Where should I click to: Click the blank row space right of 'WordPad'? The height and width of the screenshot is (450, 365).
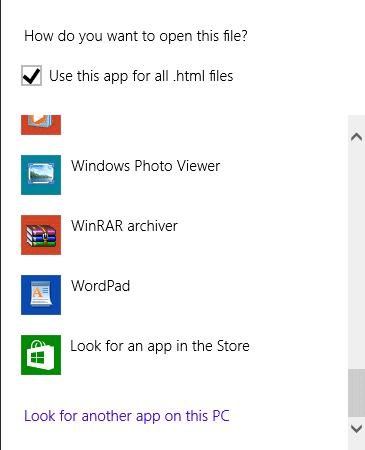pyautogui.click(x=238, y=295)
